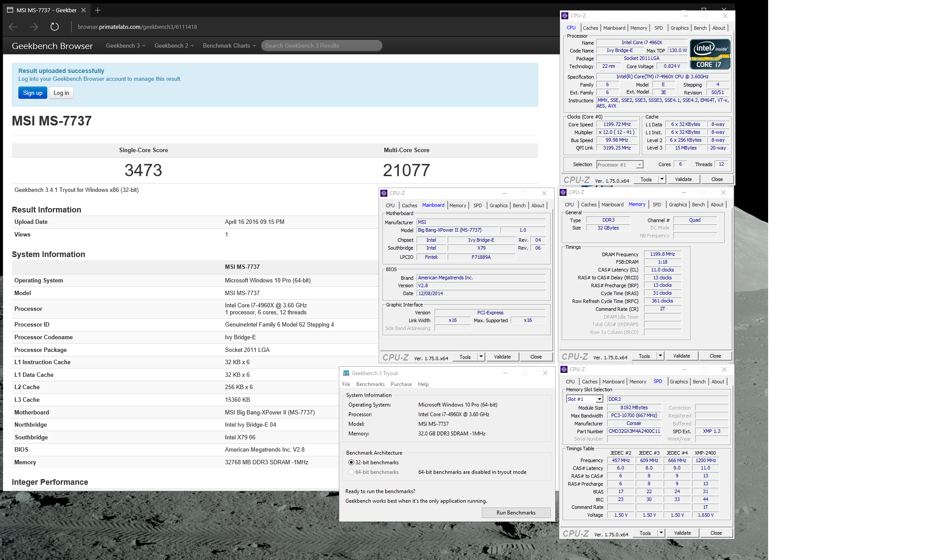This screenshot has height=560, width=929.
Task: Open Memory tab in CPU-Z SPD window
Action: pyautogui.click(x=637, y=382)
